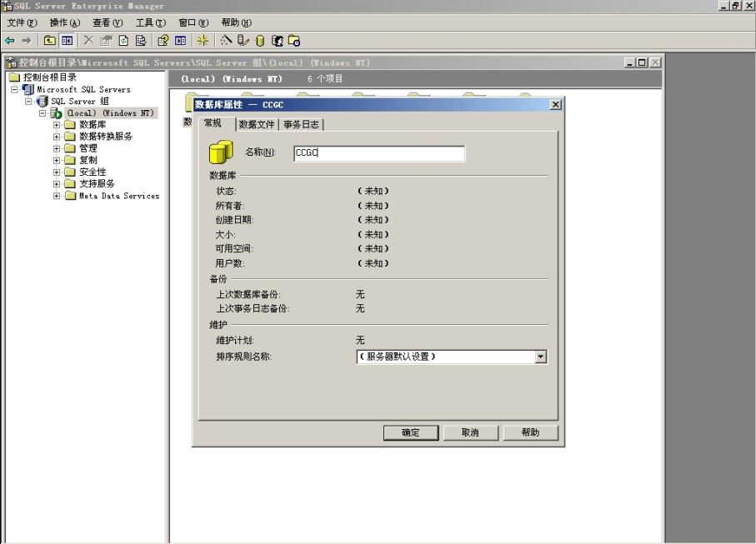Open the Help question-mark toolbar icon
Screen dimensions: 756x544
pos(163,41)
